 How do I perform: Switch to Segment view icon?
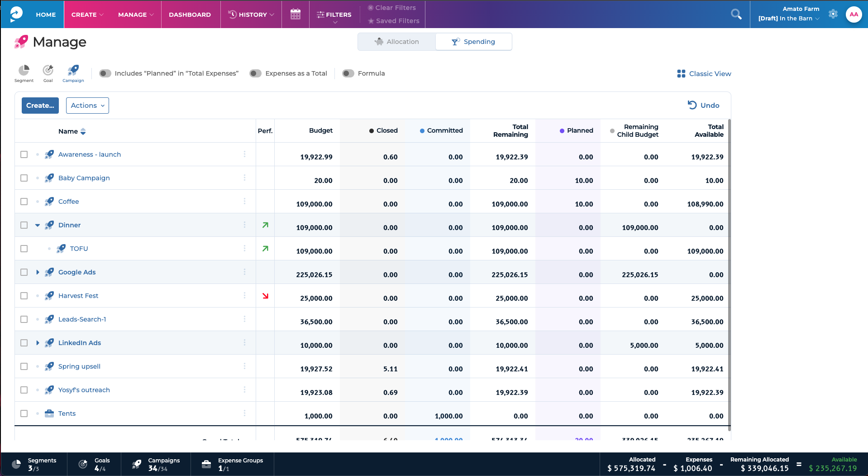24,73
